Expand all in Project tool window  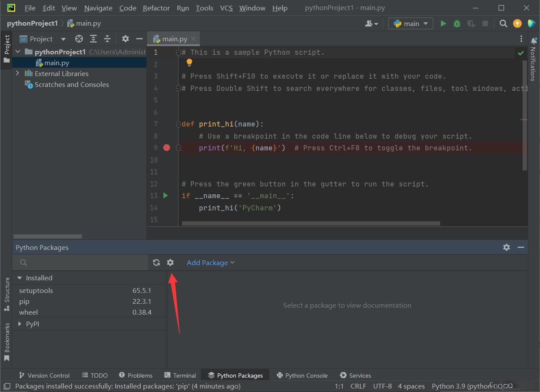pyautogui.click(x=93, y=39)
